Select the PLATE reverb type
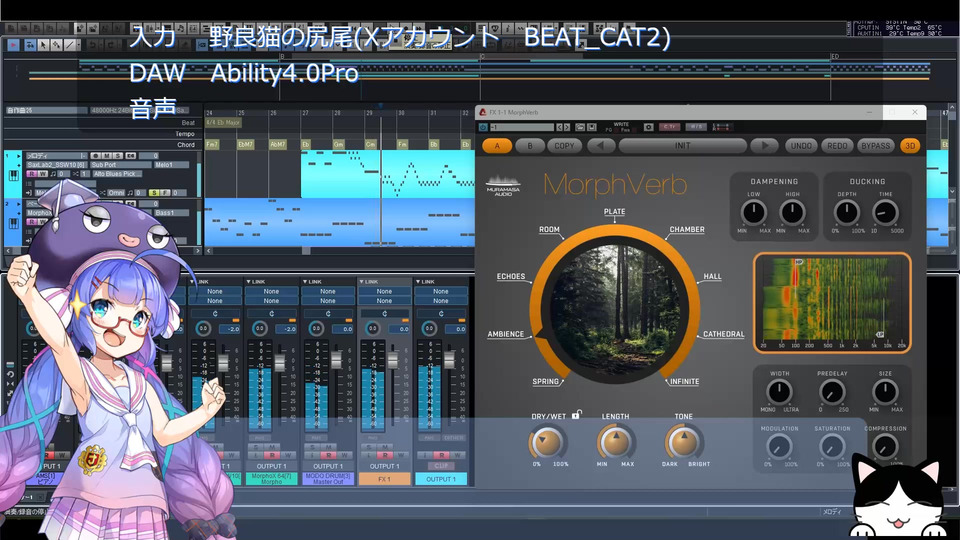Screen dimensions: 960x540 click(614, 212)
